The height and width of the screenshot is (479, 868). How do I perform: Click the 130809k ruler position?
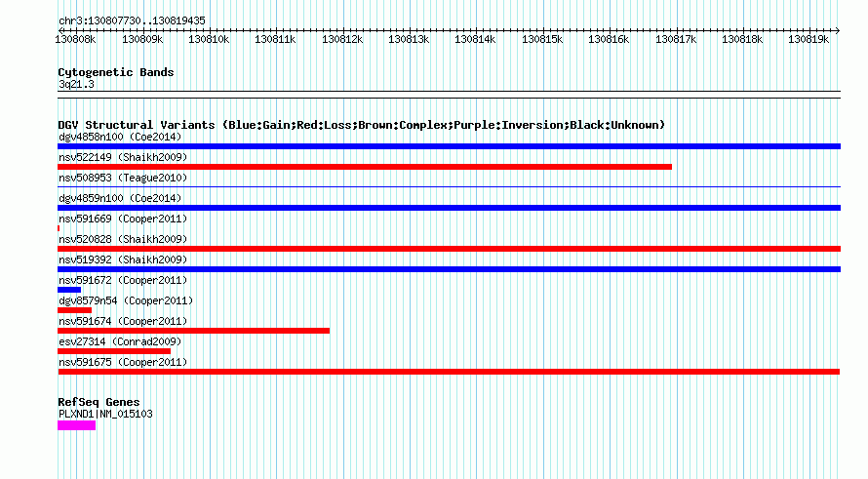142,39
